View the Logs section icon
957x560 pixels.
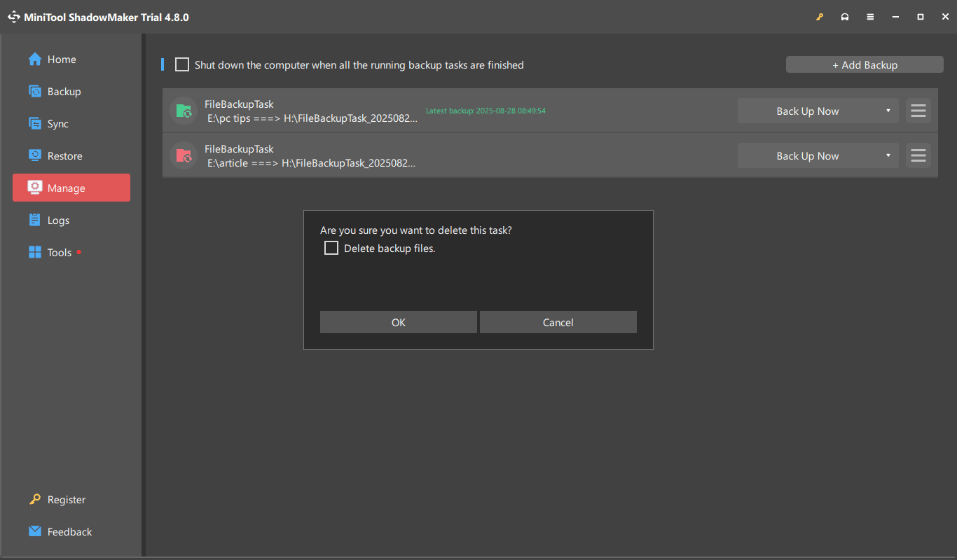coord(35,220)
